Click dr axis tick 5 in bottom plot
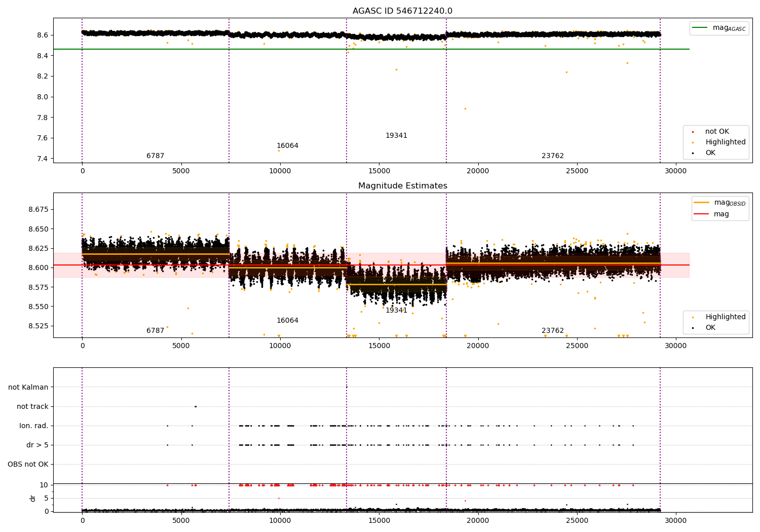 [x=47, y=498]
